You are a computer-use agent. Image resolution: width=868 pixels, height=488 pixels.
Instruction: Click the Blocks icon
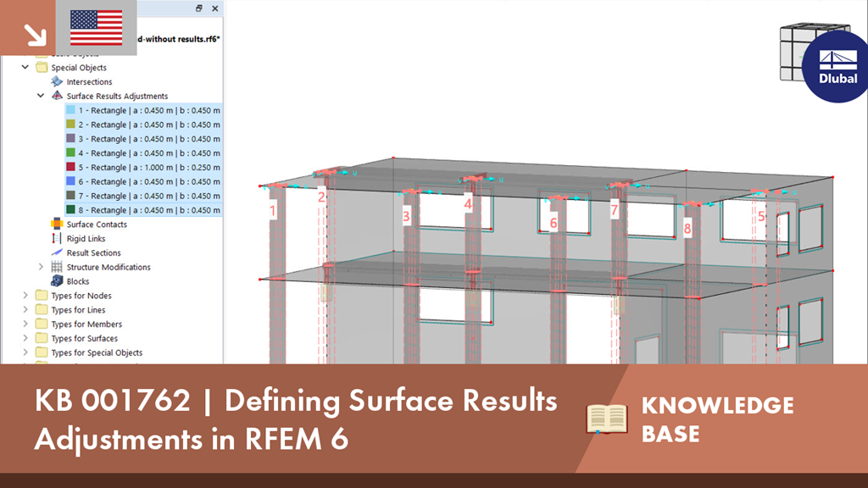(x=57, y=281)
